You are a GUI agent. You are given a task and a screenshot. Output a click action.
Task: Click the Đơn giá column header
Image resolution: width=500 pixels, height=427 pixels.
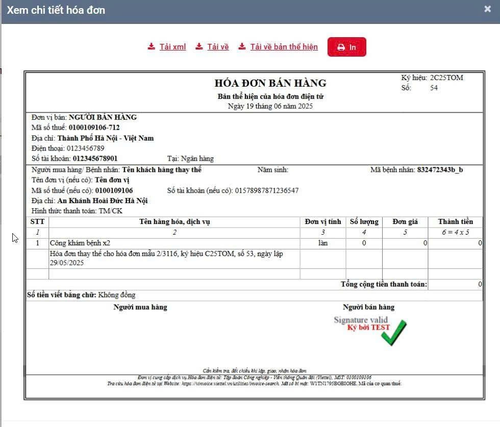[x=405, y=222]
